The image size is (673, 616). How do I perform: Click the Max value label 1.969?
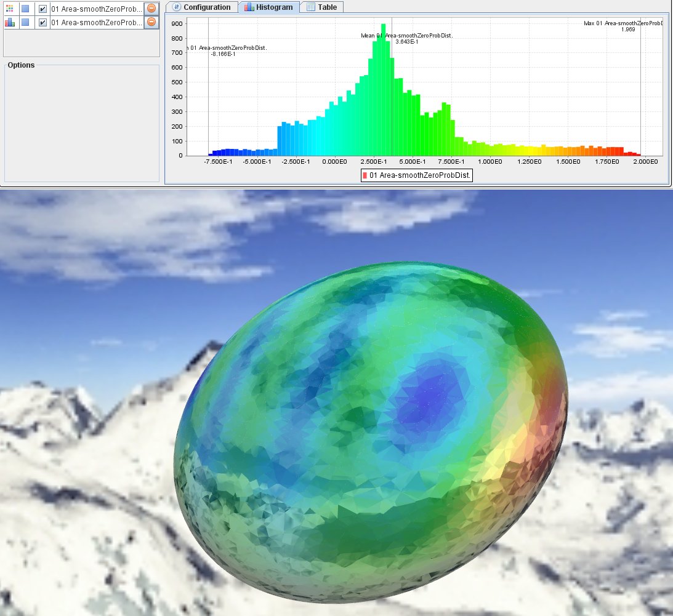tap(628, 30)
